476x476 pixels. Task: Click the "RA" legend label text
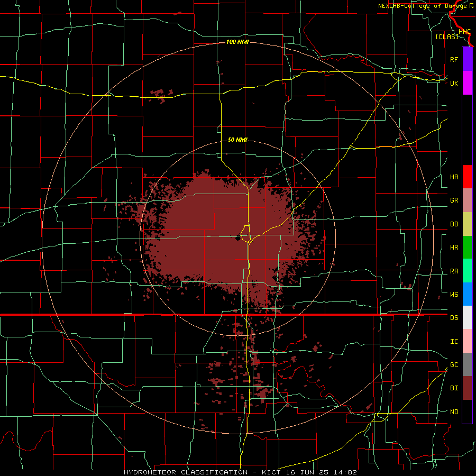tap(454, 271)
